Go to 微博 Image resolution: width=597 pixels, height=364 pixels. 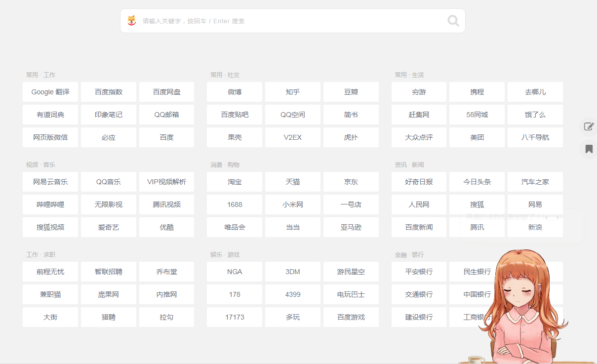point(235,92)
